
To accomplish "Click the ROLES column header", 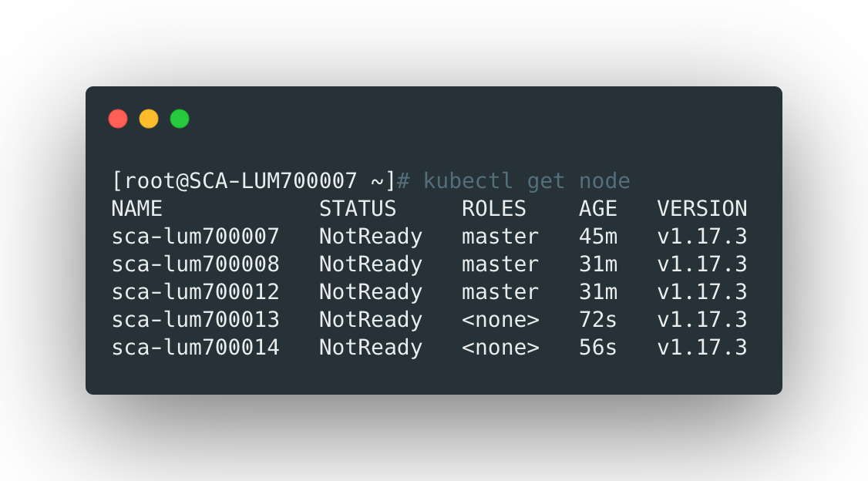I will point(494,209).
